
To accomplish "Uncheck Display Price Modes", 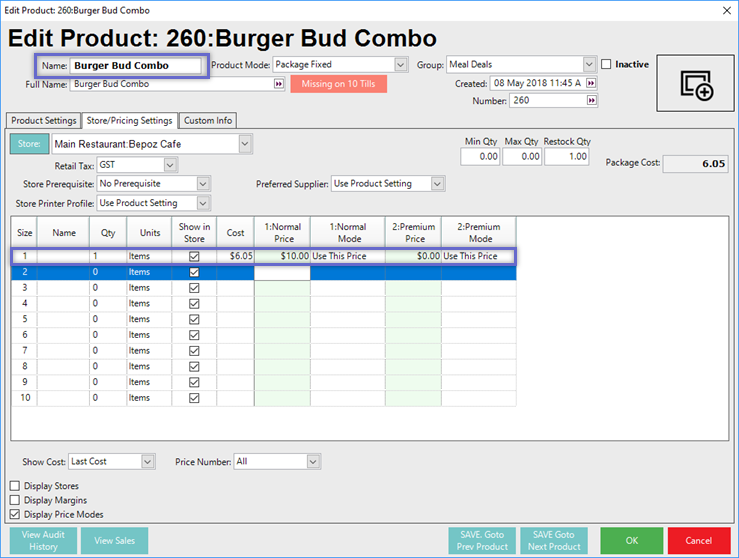I will click(x=15, y=514).
